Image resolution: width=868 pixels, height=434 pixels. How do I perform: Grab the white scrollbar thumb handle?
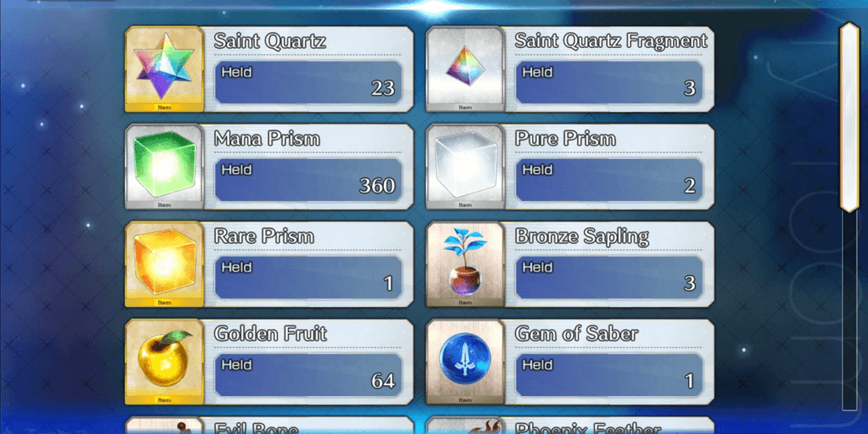tap(850, 117)
